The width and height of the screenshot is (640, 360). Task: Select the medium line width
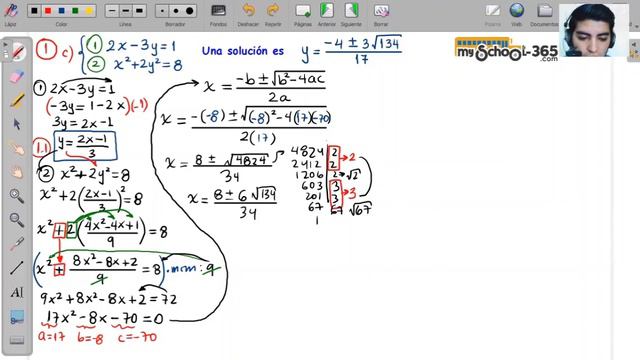(x=126, y=11)
